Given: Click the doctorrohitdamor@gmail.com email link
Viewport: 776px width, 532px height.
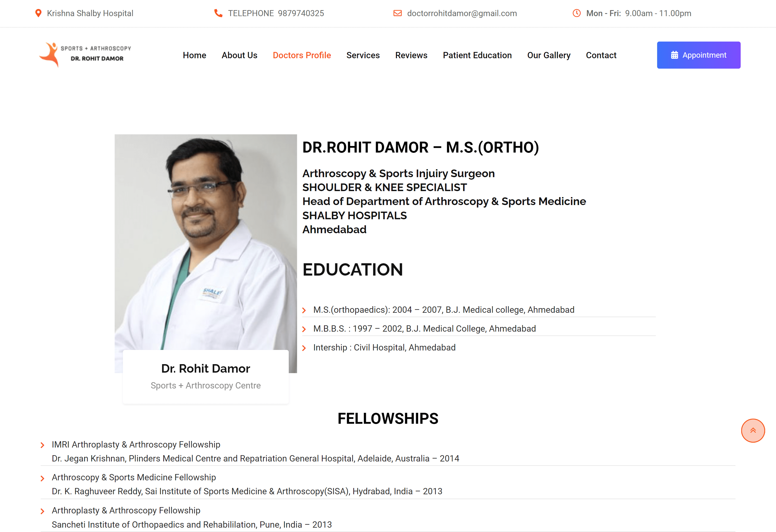Looking at the screenshot, I should click(x=462, y=13).
